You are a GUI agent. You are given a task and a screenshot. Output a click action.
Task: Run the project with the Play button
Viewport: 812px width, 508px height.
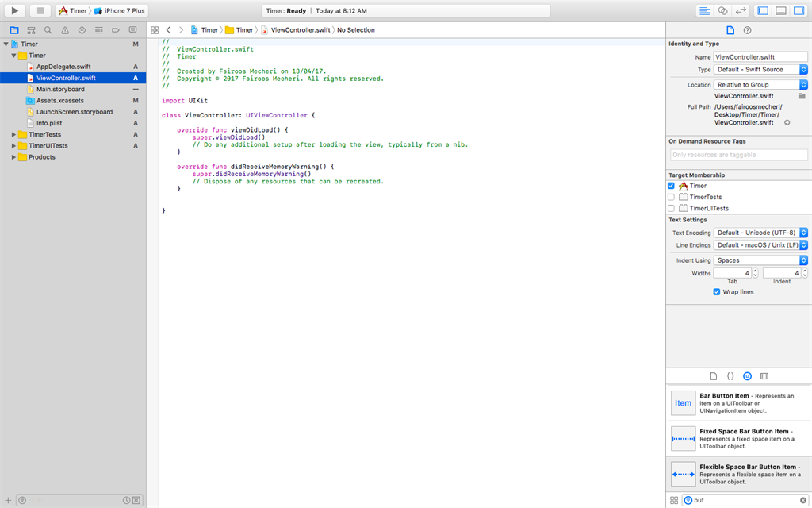[x=15, y=10]
